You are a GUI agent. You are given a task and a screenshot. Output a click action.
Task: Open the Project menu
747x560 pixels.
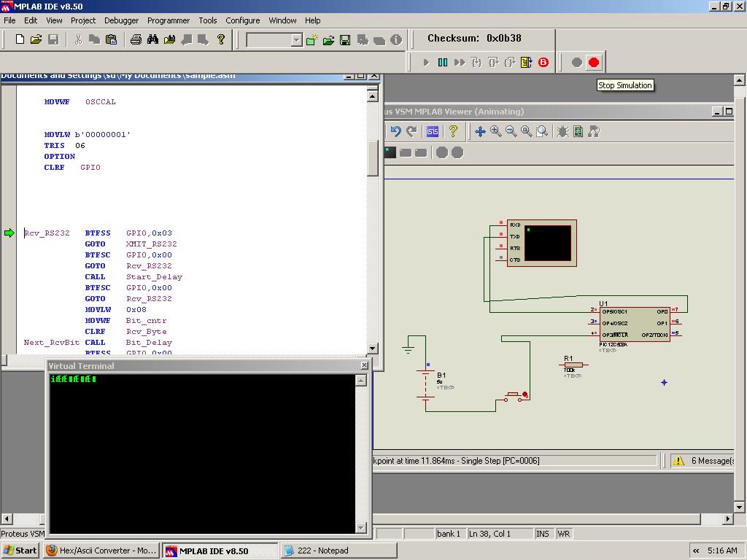pyautogui.click(x=83, y=20)
